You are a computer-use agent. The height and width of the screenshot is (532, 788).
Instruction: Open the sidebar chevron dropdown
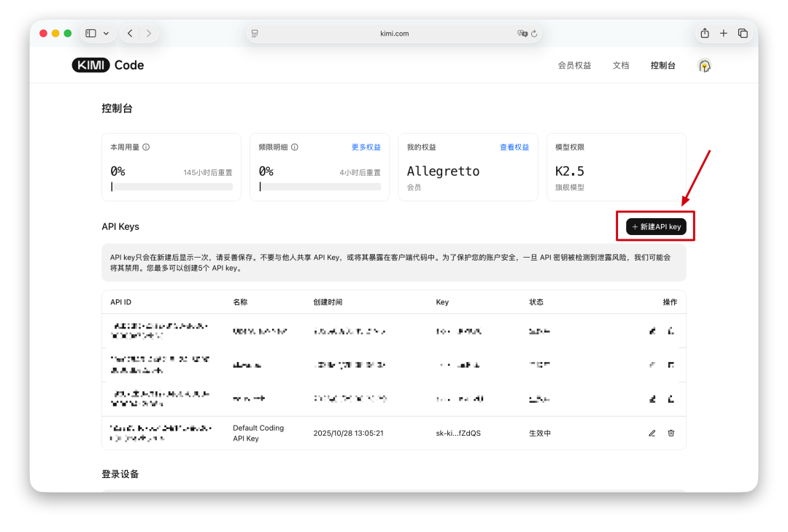pyautogui.click(x=106, y=33)
